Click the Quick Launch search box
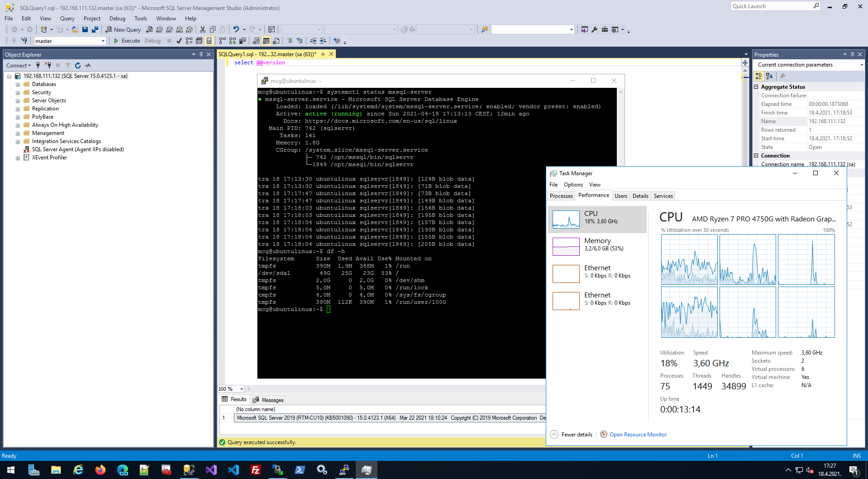 coord(775,6)
